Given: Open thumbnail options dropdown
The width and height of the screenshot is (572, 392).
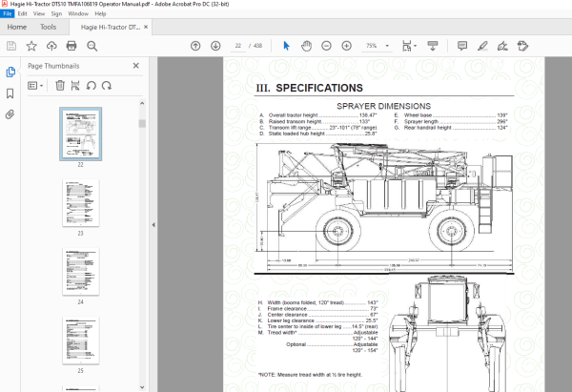Looking at the screenshot, I should (35, 86).
